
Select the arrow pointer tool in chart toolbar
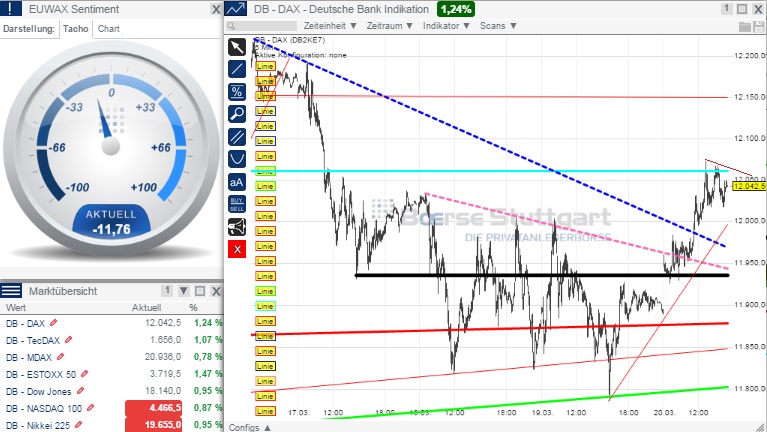tap(237, 47)
